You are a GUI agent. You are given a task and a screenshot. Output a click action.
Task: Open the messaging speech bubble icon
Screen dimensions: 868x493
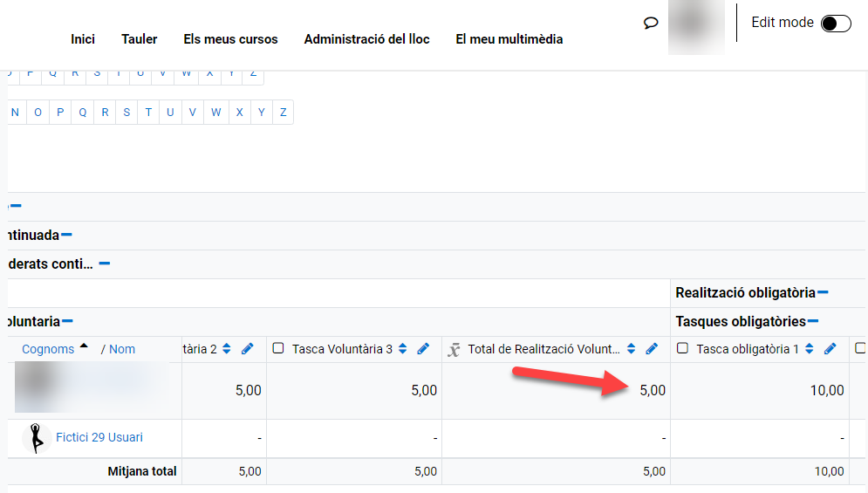coord(651,24)
